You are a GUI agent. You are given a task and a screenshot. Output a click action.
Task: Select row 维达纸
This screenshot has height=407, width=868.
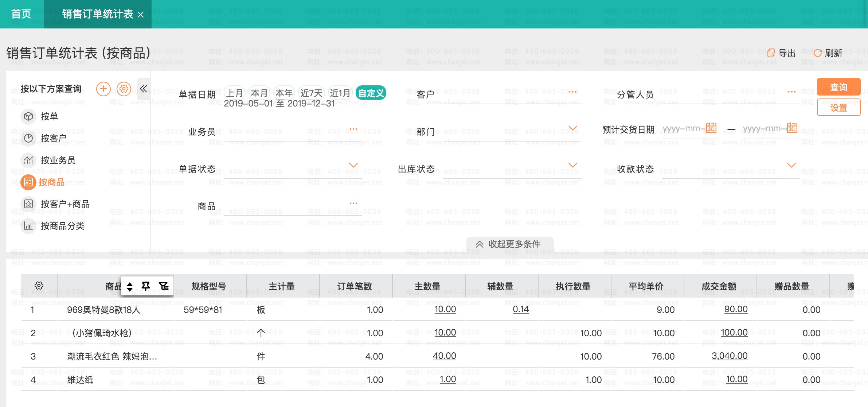click(x=437, y=380)
